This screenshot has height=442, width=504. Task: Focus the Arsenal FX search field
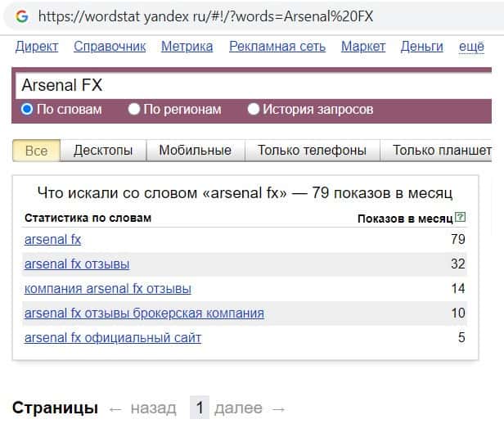245,85
